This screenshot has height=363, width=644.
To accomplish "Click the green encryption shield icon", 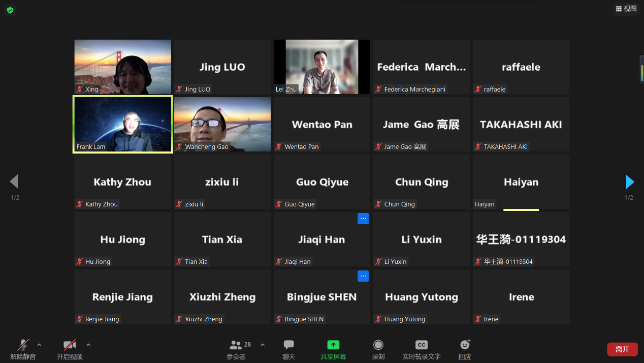I will pyautogui.click(x=10, y=10).
